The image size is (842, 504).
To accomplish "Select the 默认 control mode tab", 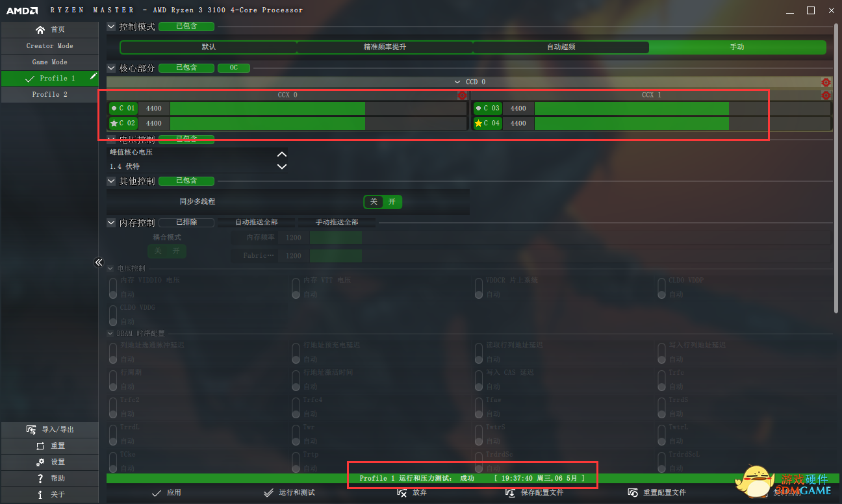I will point(209,47).
